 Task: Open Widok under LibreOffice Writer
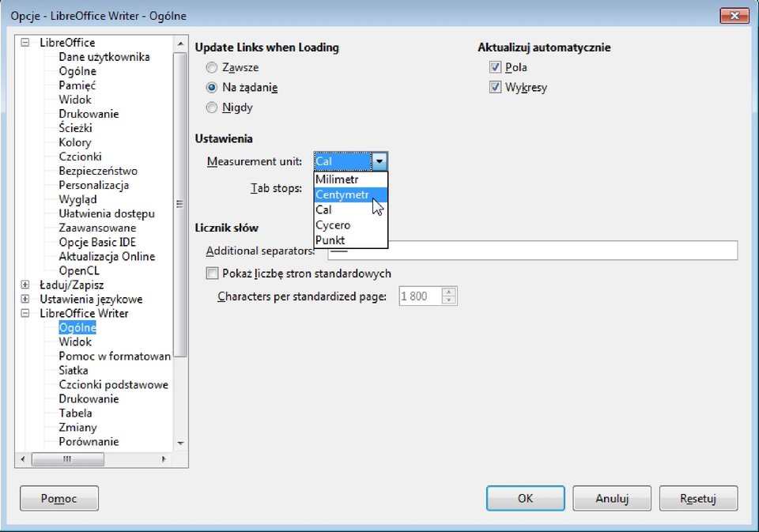[x=75, y=341]
